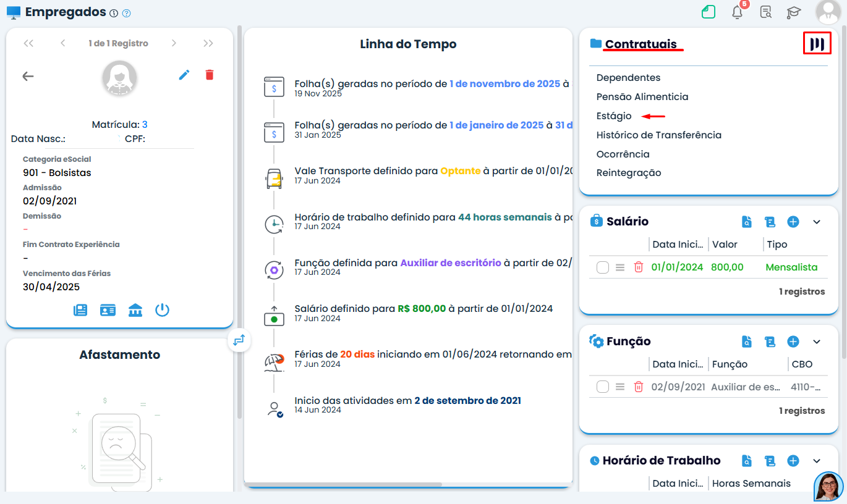Click the newspaper report icon under employee data
The width and height of the screenshot is (847, 504).
click(80, 310)
